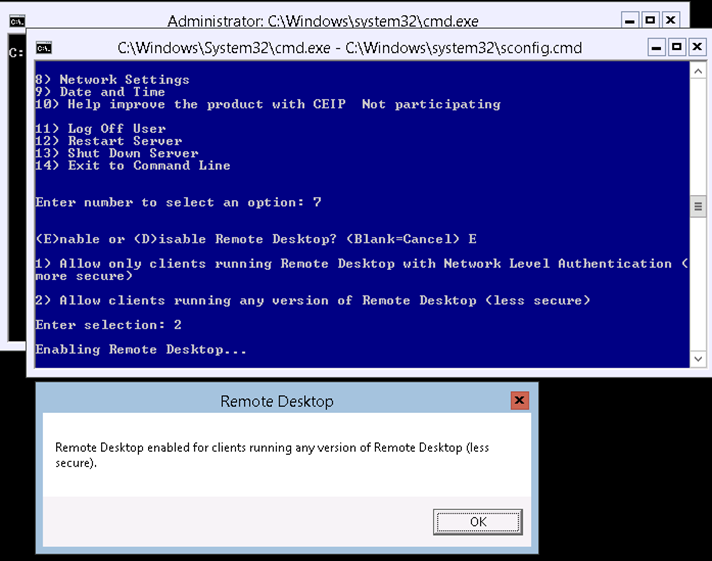
Task: Click the 'C:' prompt in the background cmd window
Action: (16, 53)
